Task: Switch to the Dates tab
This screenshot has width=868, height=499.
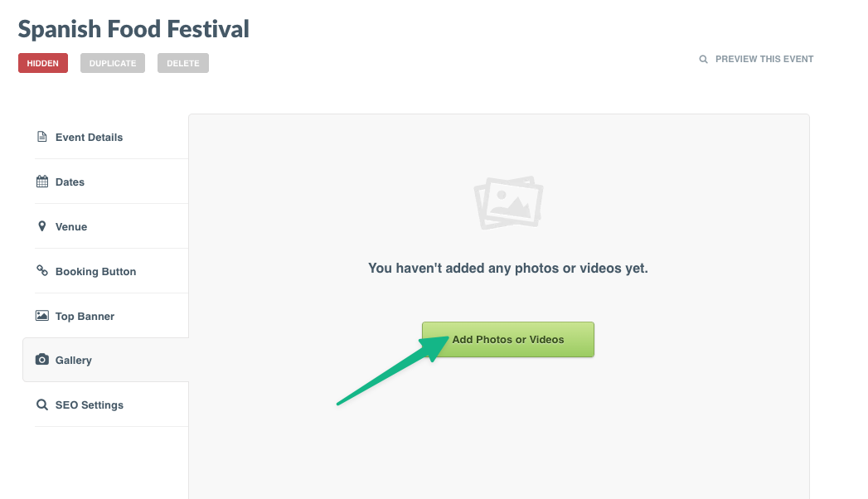Action: point(70,182)
